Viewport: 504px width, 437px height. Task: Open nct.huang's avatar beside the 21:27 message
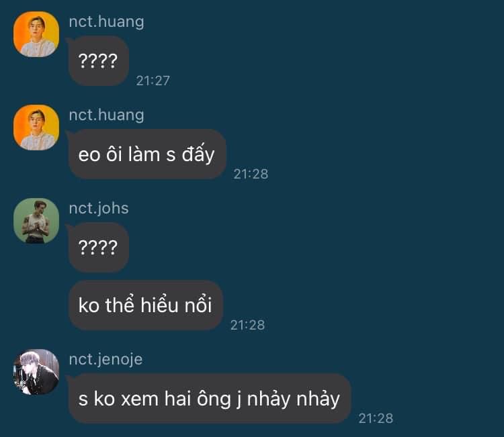point(36,34)
